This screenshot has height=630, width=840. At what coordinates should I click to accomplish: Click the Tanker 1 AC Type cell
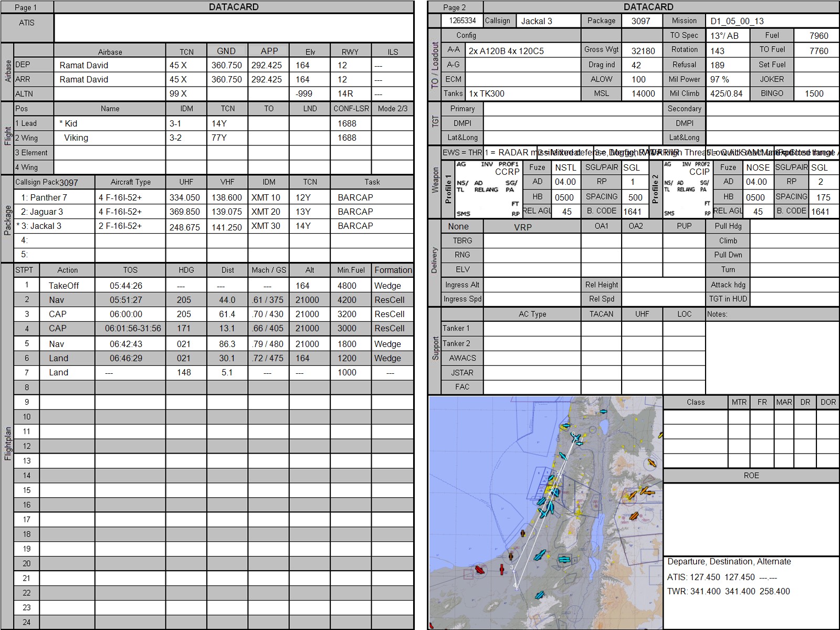pos(532,329)
